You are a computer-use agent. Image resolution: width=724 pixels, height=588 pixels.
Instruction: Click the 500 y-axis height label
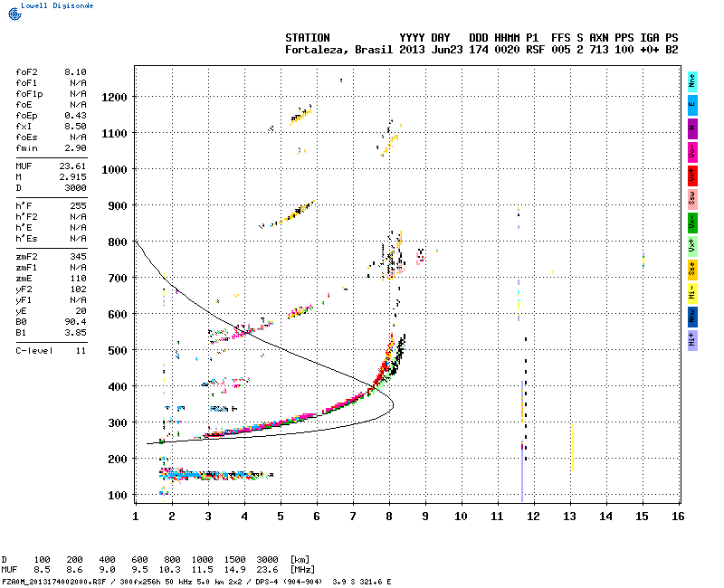[x=118, y=351]
